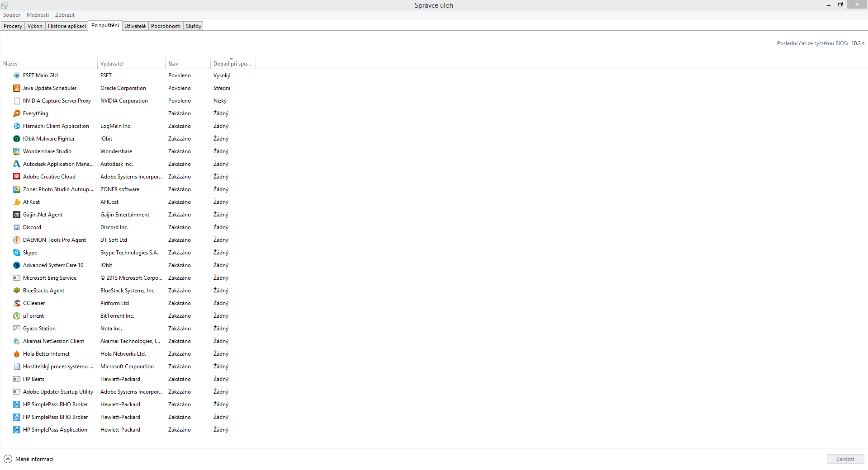Click the ZONER software publisher cell
Viewport: 868px width, 470px height.
click(x=120, y=189)
